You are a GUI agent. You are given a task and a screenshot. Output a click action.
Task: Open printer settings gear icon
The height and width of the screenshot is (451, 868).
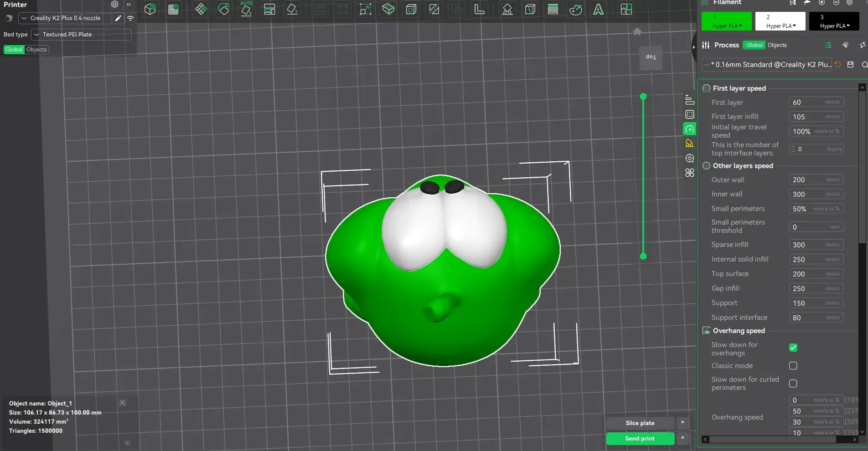click(x=114, y=4)
